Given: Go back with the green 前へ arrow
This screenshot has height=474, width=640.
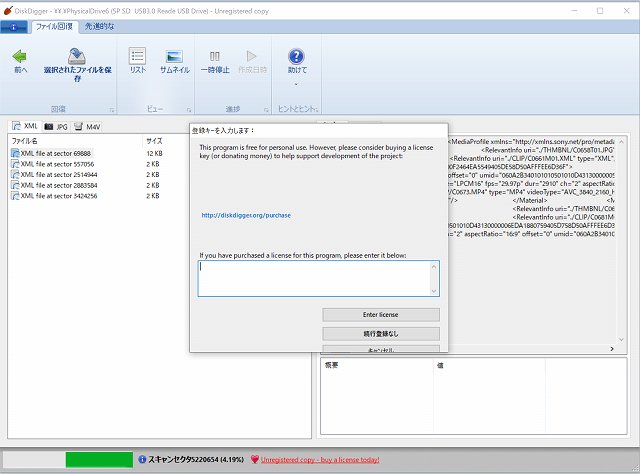Looking at the screenshot, I should pos(20,61).
